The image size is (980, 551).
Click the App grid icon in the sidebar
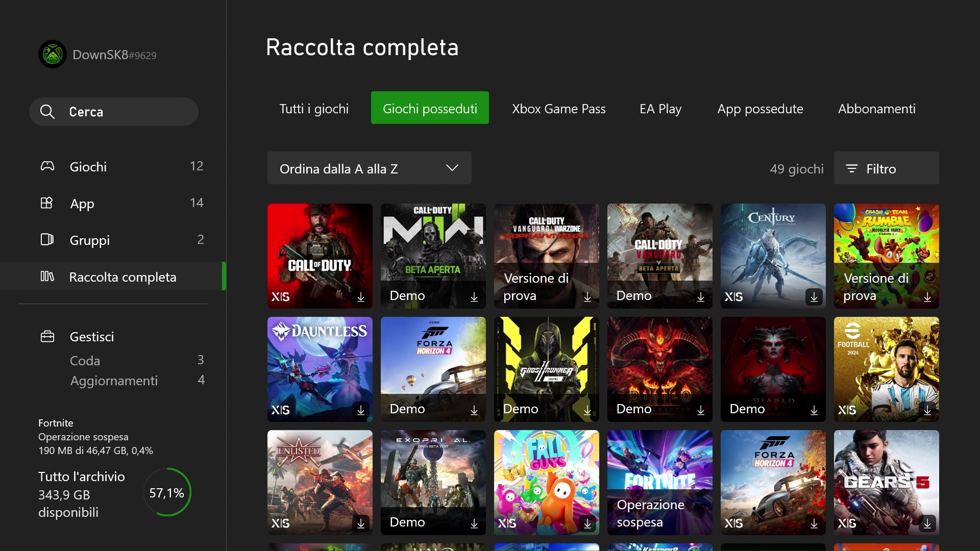(x=47, y=203)
